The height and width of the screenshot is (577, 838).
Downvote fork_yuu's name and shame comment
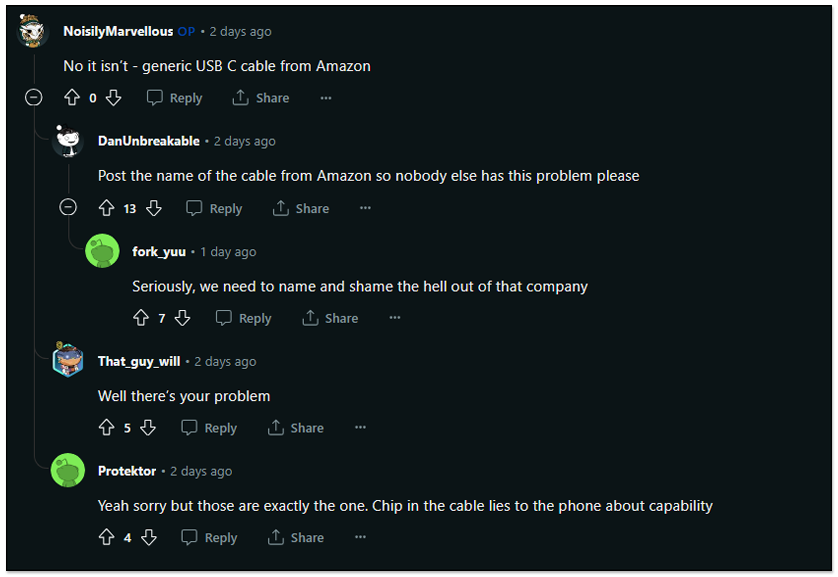click(183, 318)
